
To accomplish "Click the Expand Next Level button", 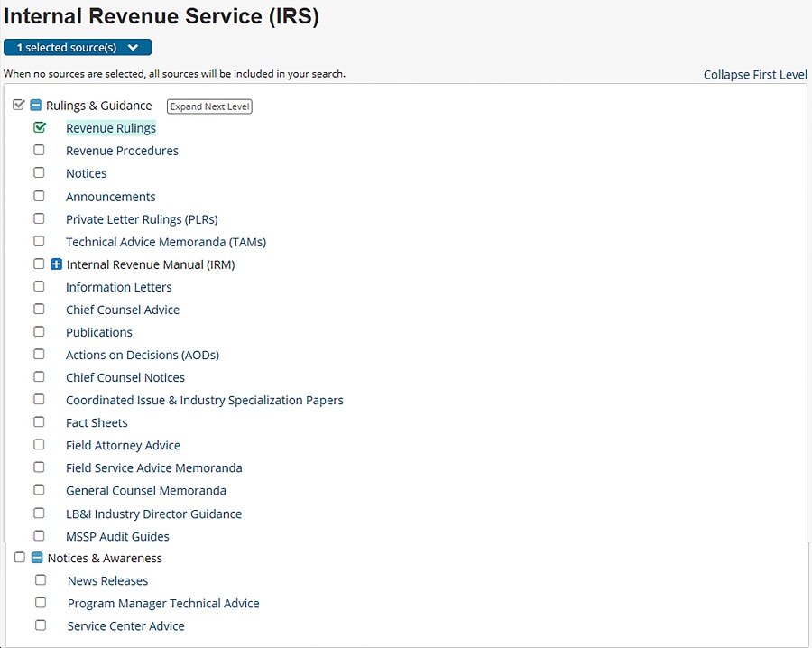I will click(209, 106).
